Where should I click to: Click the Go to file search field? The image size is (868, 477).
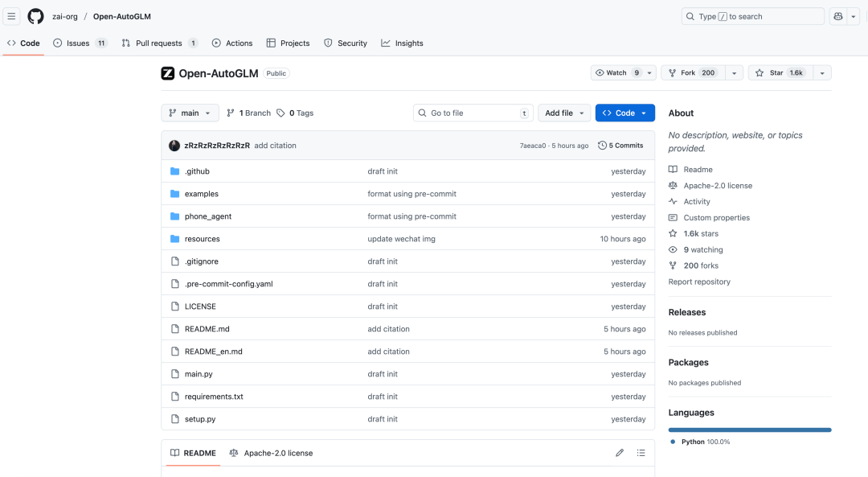point(474,113)
